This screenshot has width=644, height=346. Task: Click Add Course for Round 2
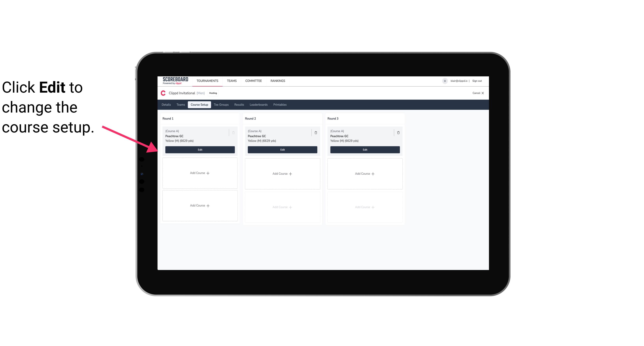(x=282, y=173)
